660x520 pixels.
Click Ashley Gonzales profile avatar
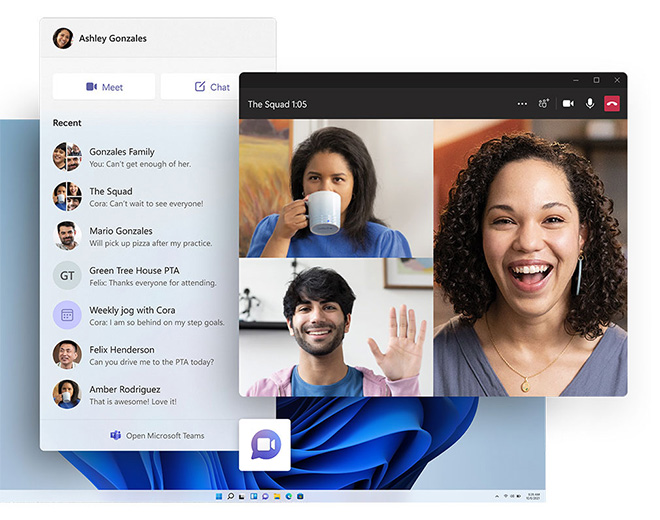[63, 38]
